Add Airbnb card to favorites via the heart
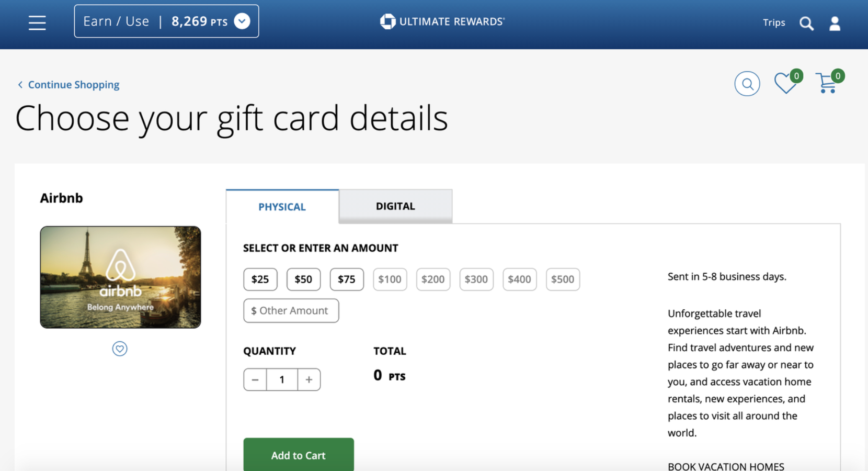Viewport: 868px width, 471px height. click(120, 349)
